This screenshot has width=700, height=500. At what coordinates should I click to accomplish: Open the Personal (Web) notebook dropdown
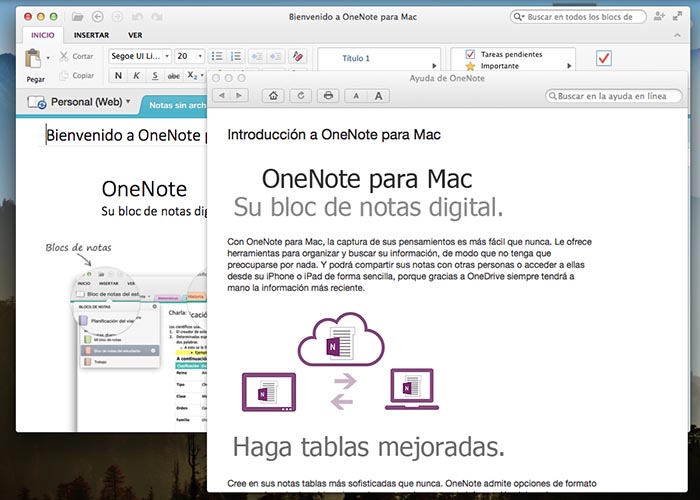click(128, 102)
